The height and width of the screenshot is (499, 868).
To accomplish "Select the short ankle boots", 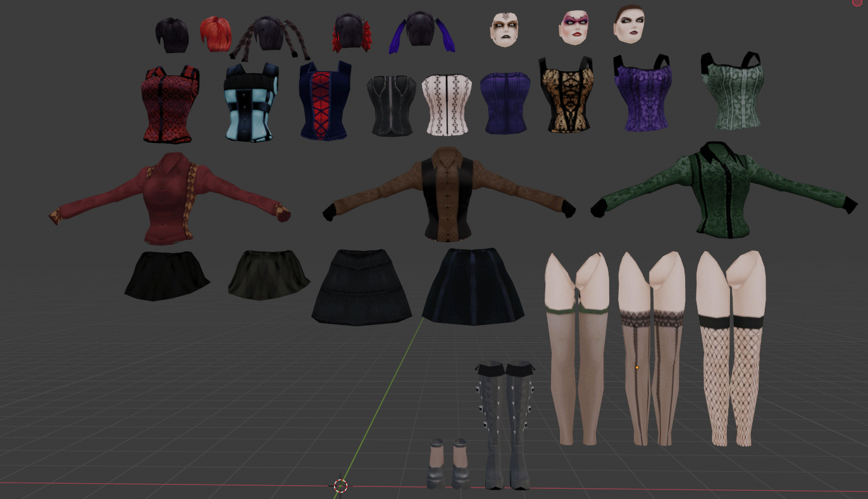I will click(x=448, y=465).
